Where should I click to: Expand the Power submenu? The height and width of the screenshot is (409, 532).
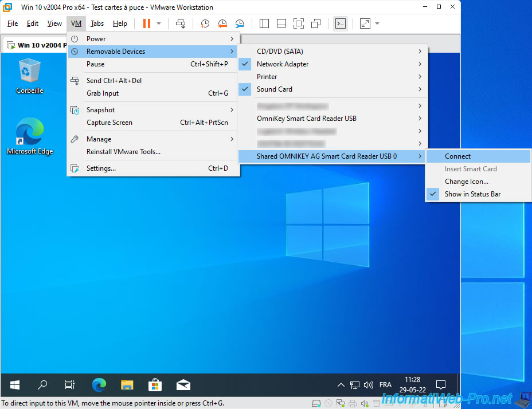[x=154, y=38]
